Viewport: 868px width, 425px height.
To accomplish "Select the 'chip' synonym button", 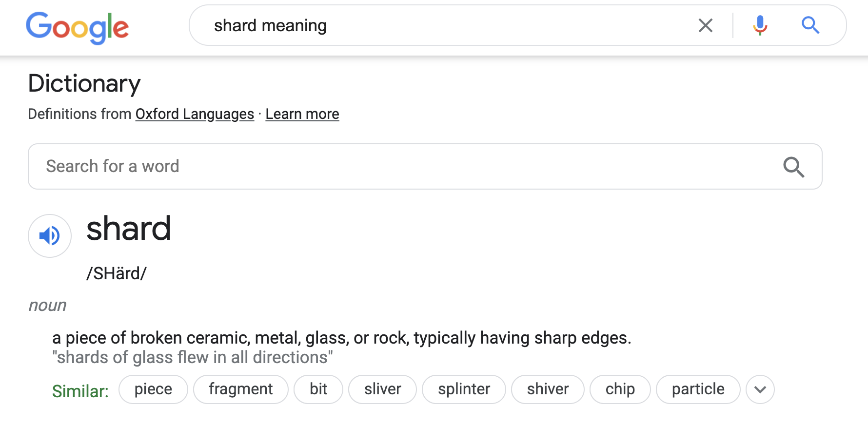I will [620, 389].
